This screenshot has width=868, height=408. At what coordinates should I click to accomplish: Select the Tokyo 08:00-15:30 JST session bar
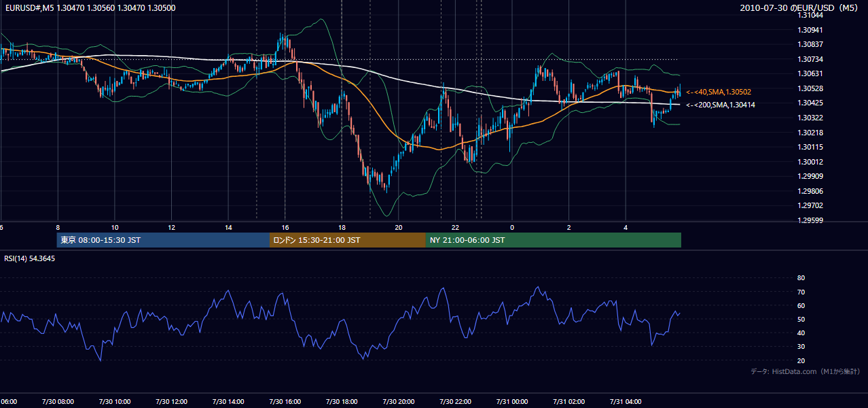click(x=163, y=240)
